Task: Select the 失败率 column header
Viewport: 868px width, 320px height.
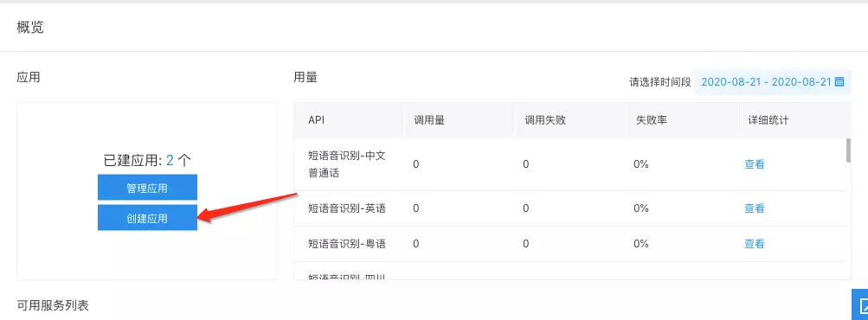Action: 650,120
